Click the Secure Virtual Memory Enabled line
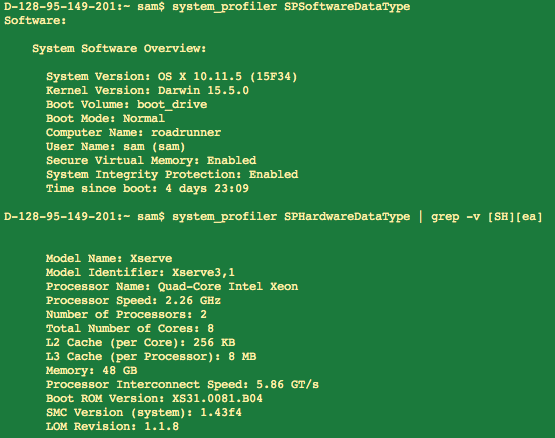The height and width of the screenshot is (438, 555). pos(151,160)
